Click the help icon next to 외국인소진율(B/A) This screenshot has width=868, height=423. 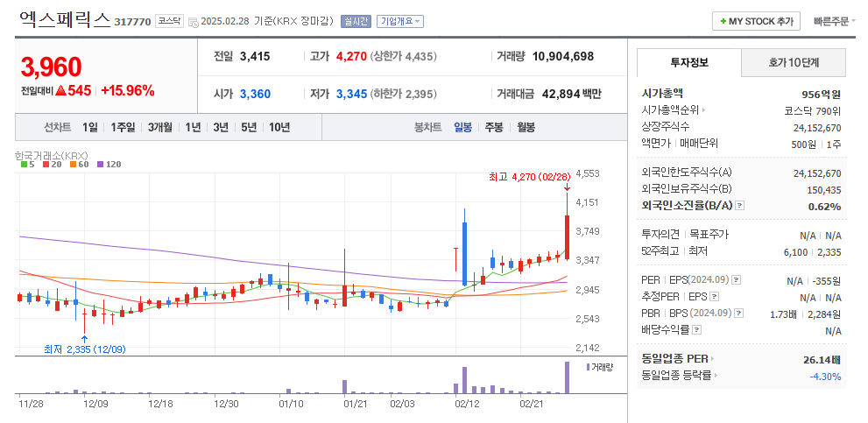point(740,206)
